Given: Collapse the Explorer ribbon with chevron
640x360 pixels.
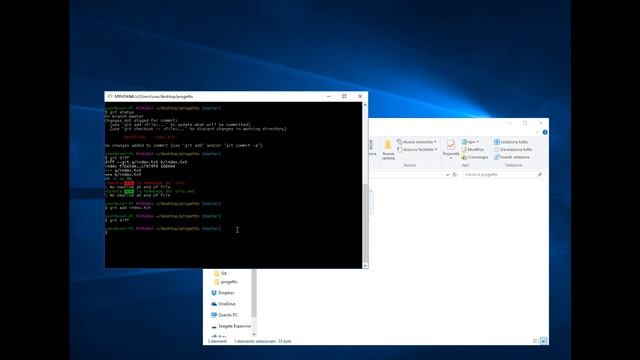Looking at the screenshot, I should coord(538,132).
